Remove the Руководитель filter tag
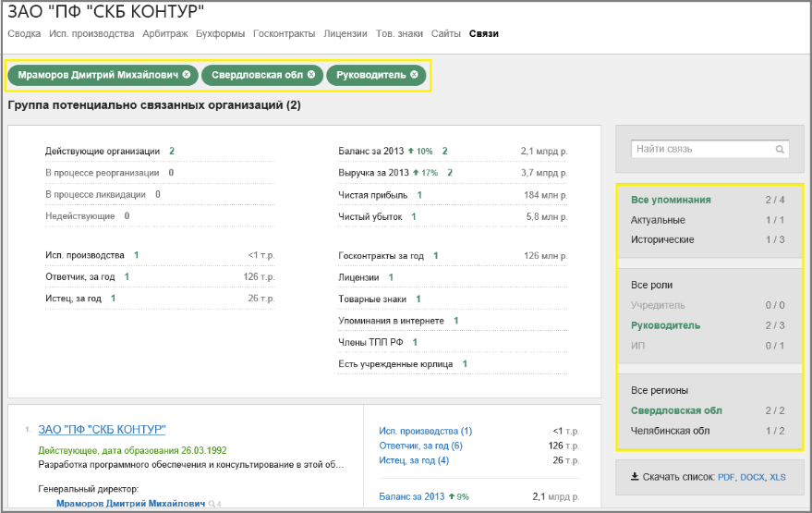This screenshot has height=513, width=812. click(414, 75)
